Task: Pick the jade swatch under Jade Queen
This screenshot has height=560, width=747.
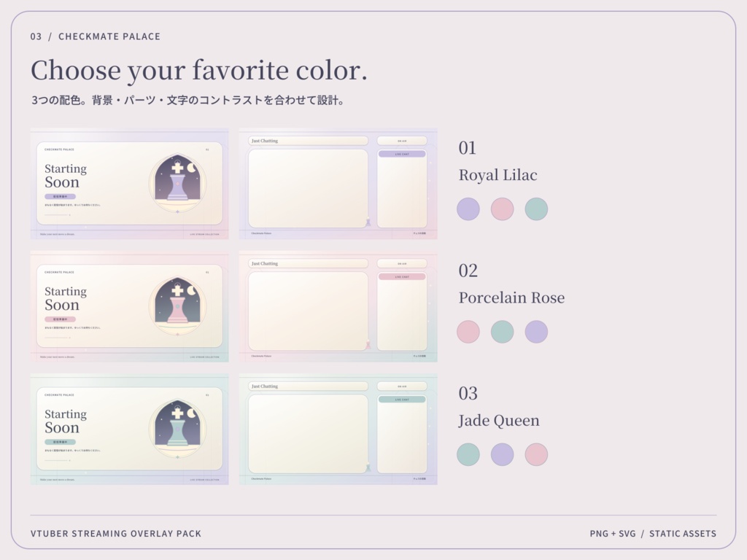Action: [x=468, y=454]
